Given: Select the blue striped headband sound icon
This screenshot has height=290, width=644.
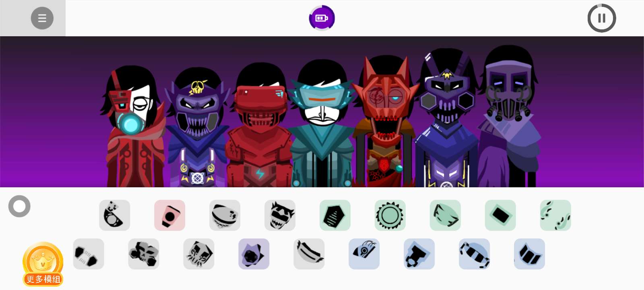Looking at the screenshot, I should coord(475,254).
